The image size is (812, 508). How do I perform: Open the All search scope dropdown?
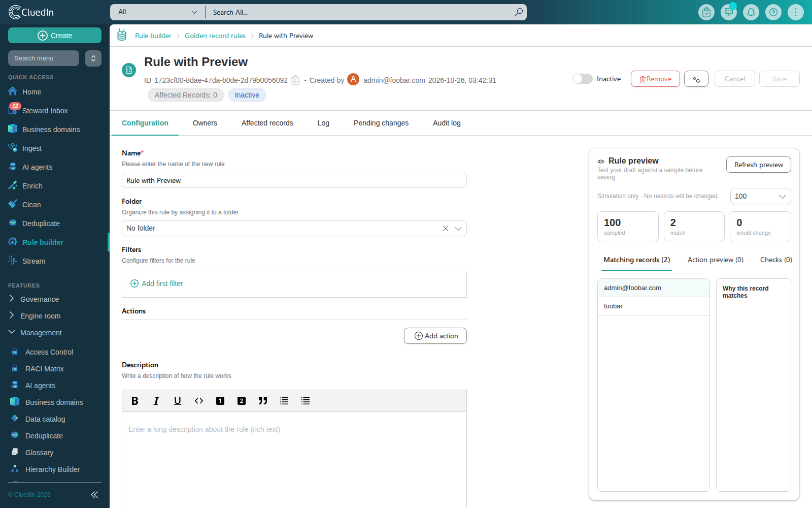(158, 12)
